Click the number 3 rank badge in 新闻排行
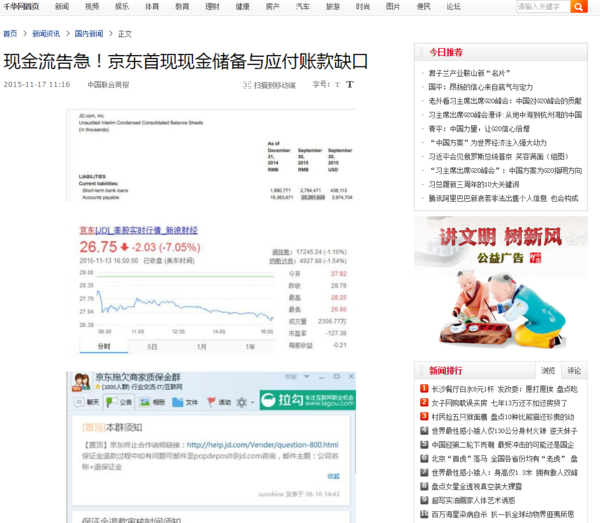The height and width of the screenshot is (523, 600). click(424, 416)
